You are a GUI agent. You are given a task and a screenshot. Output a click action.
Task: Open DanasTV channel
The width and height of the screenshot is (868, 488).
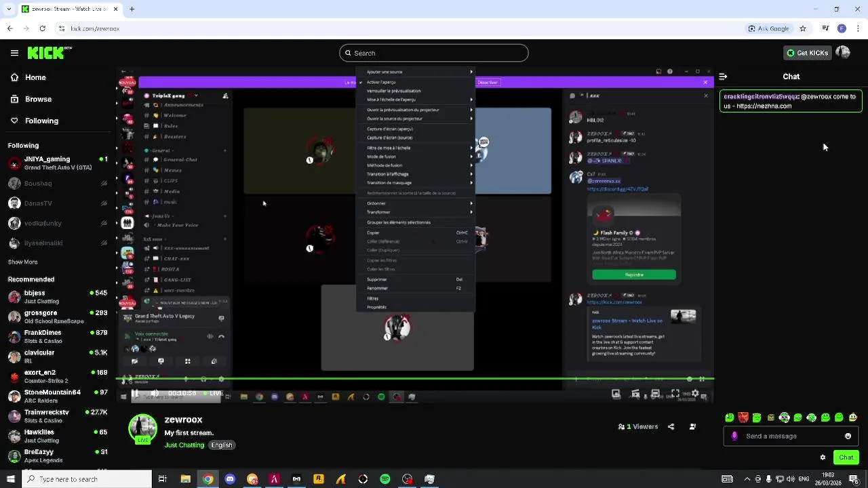tap(58, 203)
